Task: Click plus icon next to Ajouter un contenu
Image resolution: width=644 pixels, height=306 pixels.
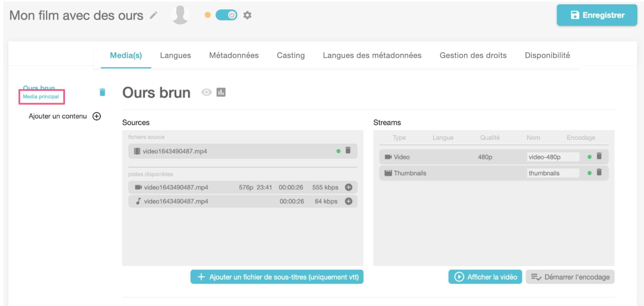Action: [97, 116]
